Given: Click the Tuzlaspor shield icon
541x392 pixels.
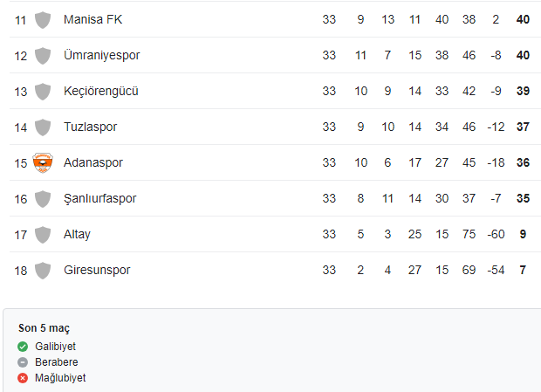Looking at the screenshot, I should (x=43, y=127).
